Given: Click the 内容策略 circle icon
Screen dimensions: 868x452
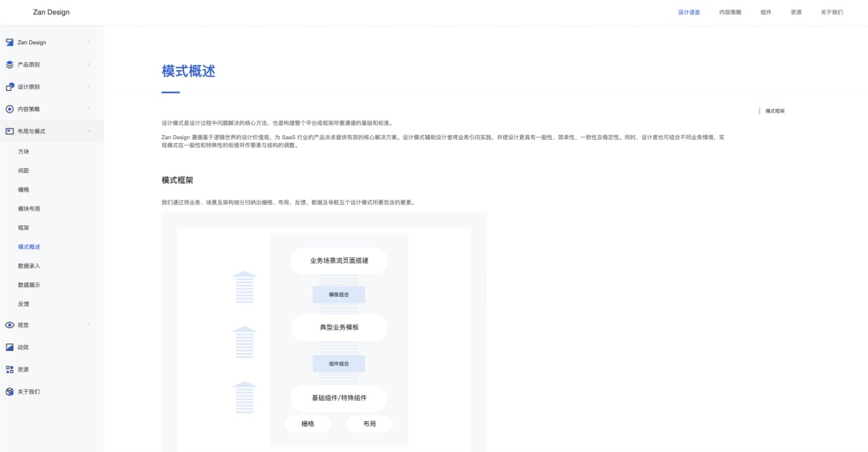Looking at the screenshot, I should (10, 109).
